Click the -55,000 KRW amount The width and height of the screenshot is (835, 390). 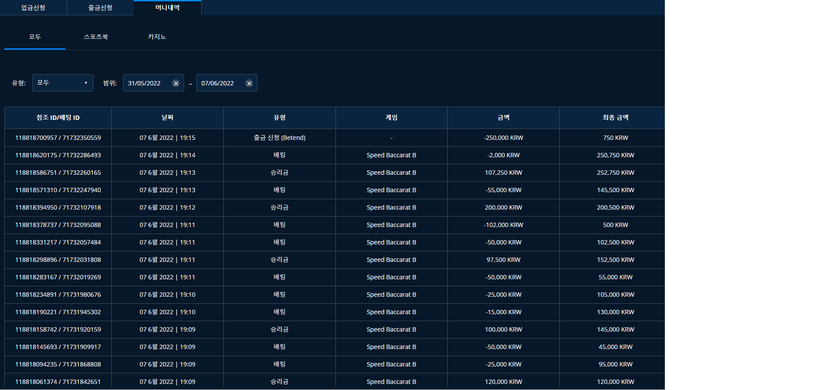(503, 190)
